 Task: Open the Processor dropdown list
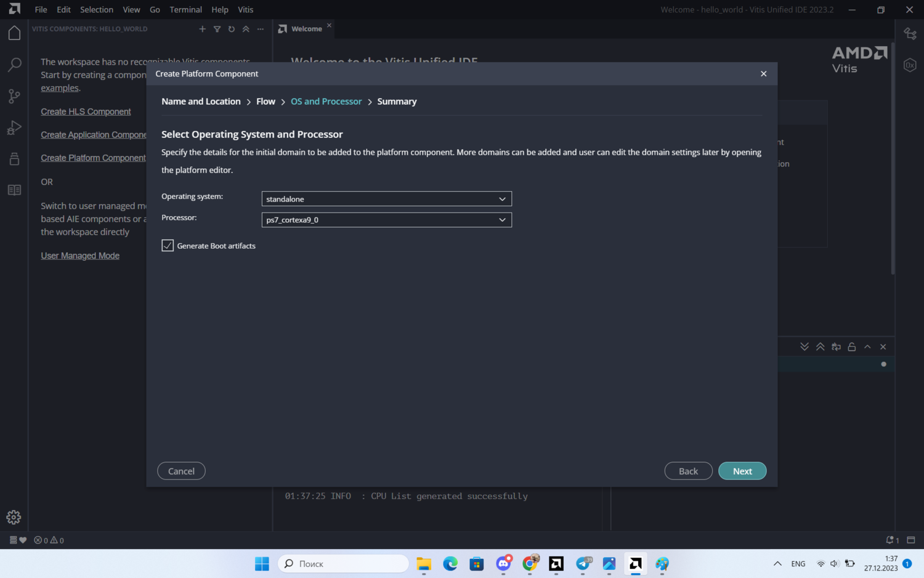click(386, 220)
